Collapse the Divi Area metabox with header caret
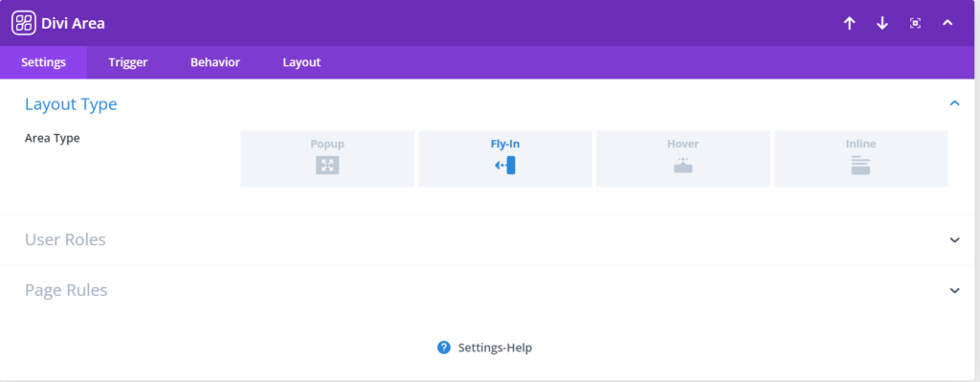The width and height of the screenshot is (980, 382). coord(947,23)
